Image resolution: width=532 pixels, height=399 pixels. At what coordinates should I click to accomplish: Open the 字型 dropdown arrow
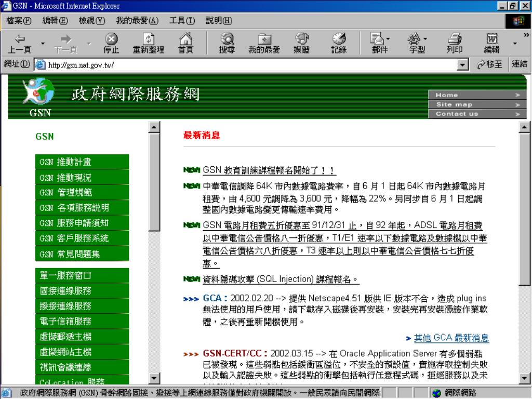pos(425,38)
